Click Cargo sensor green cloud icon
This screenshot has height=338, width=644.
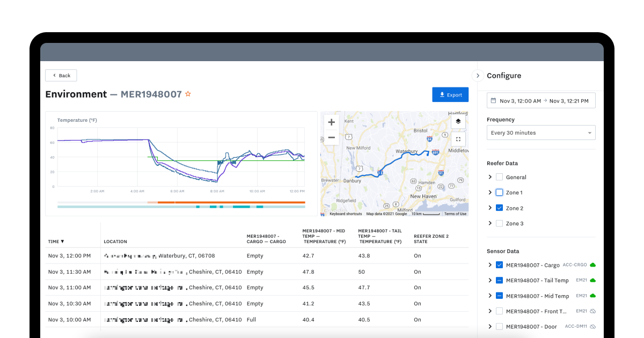[x=592, y=264]
